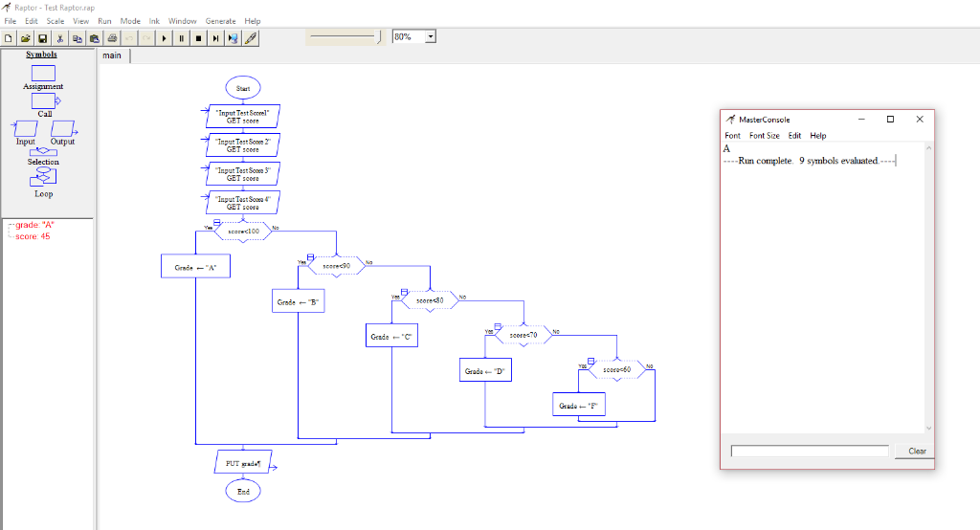The image size is (980, 530).
Task: Select the score<80 decision diamond
Action: point(430,300)
